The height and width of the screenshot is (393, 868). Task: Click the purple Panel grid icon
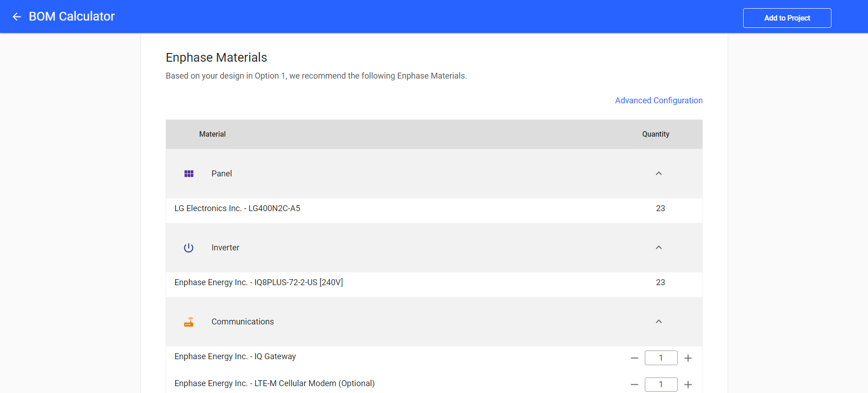coord(189,174)
